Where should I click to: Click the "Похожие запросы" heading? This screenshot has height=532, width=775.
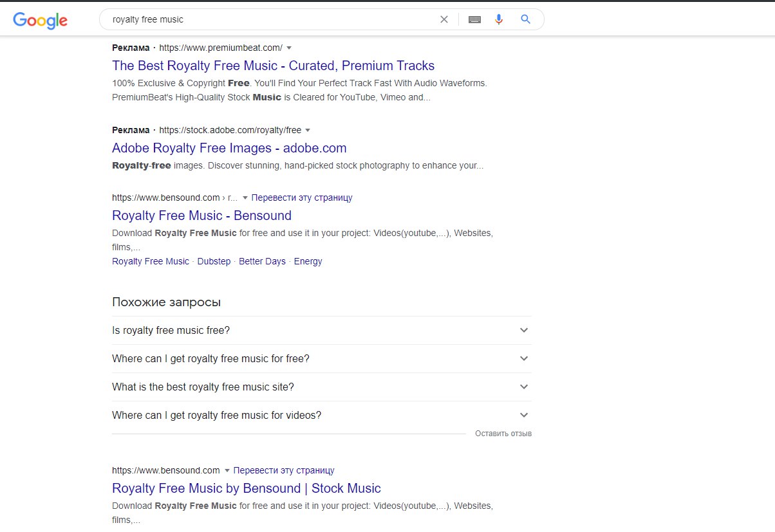click(x=166, y=302)
